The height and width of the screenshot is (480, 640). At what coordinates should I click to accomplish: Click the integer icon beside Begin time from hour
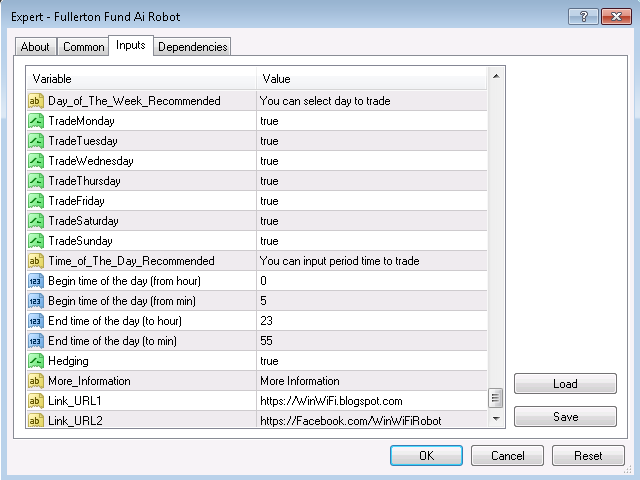pos(36,281)
